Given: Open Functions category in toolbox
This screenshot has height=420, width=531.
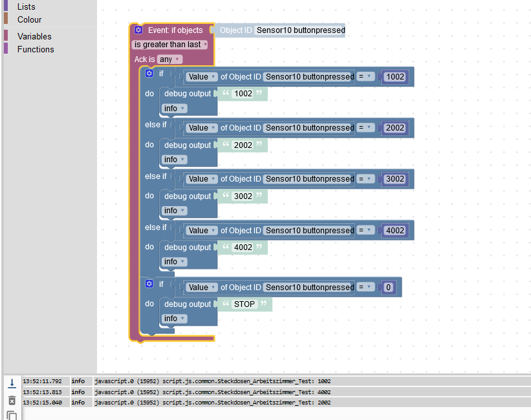Looking at the screenshot, I should pyautogui.click(x=36, y=49).
